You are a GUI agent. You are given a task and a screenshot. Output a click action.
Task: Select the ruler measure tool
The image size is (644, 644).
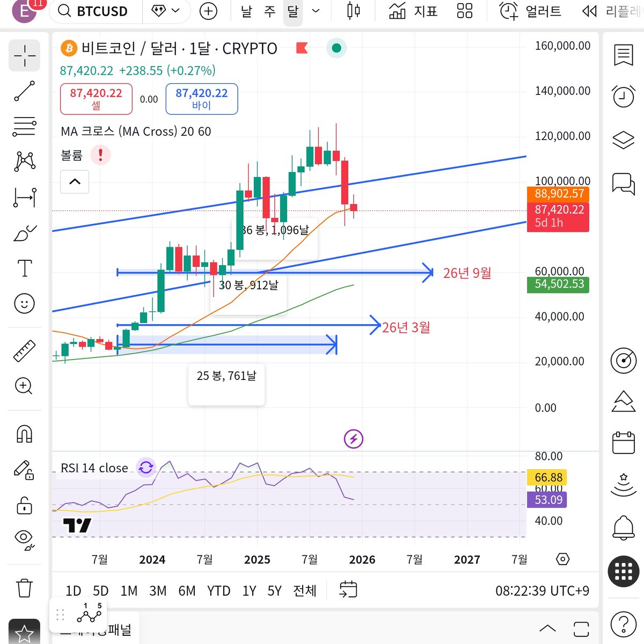click(24, 350)
